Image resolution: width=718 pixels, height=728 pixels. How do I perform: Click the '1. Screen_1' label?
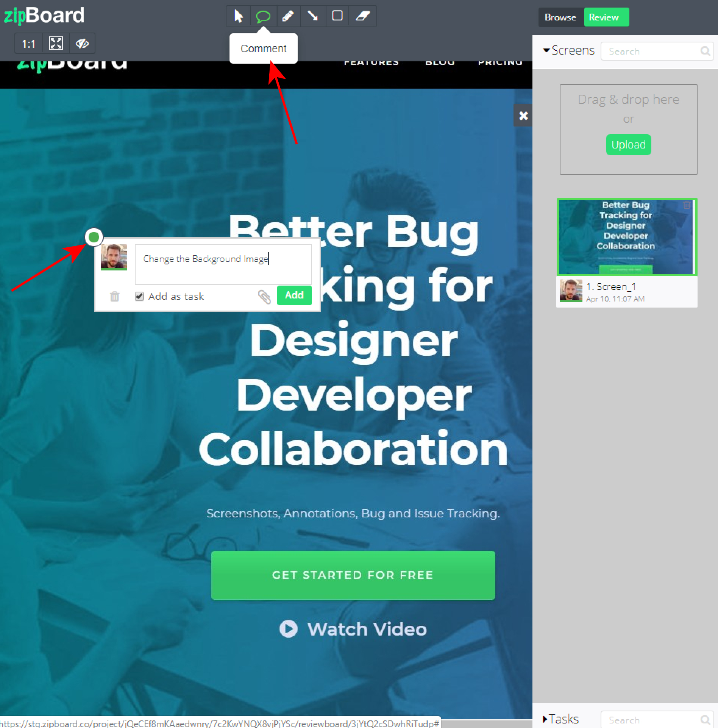[611, 287]
